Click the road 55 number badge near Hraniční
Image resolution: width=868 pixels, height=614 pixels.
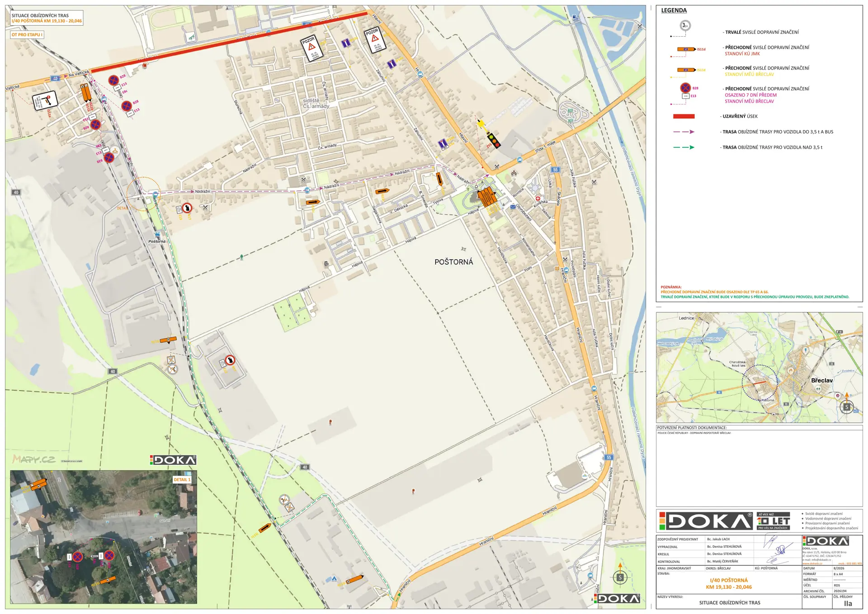click(x=609, y=457)
